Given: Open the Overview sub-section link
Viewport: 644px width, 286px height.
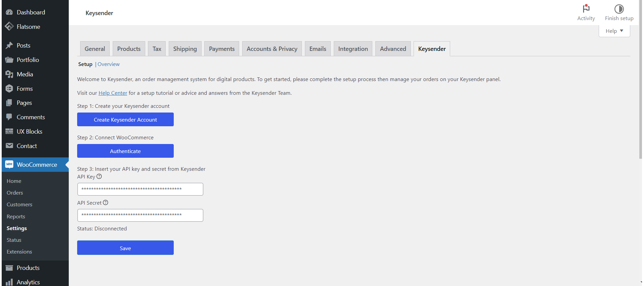Looking at the screenshot, I should [x=109, y=64].
